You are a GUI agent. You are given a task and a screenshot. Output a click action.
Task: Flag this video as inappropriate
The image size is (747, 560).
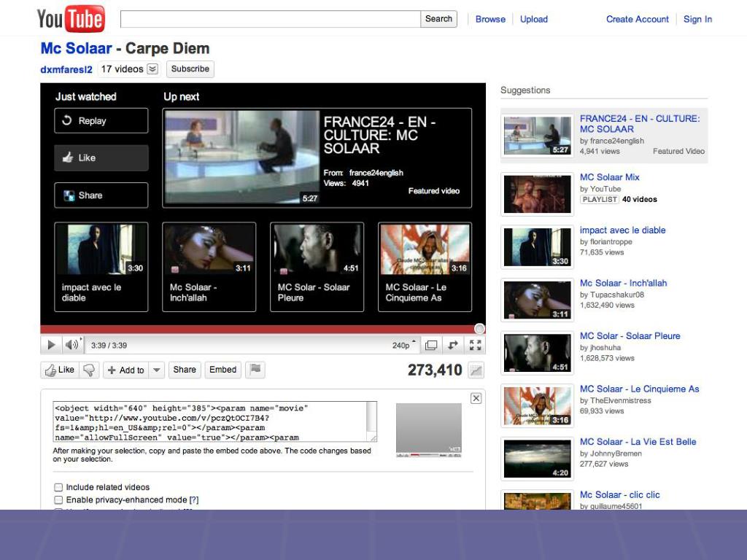(255, 370)
